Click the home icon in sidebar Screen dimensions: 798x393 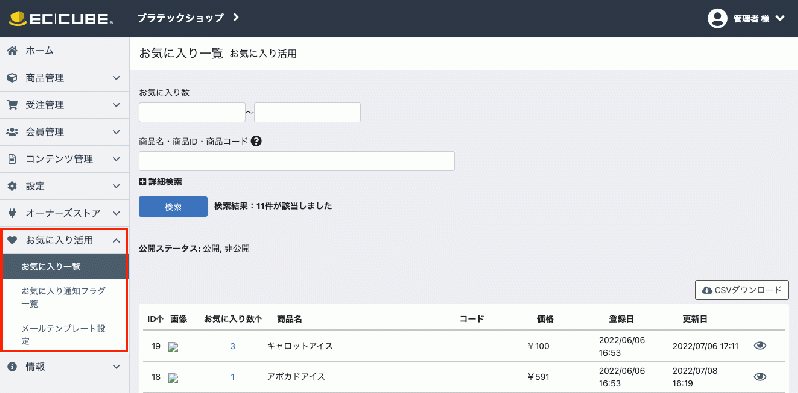click(x=13, y=51)
